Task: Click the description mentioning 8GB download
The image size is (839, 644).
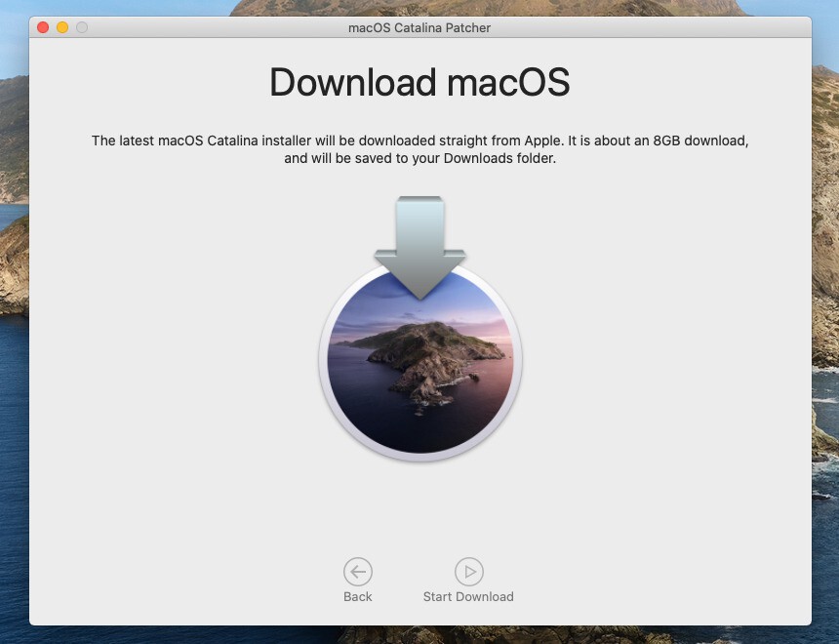Action: (420, 149)
